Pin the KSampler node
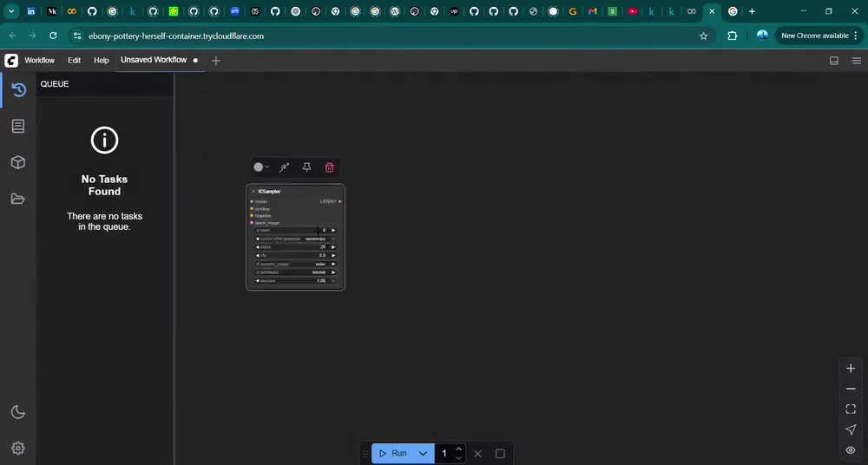 click(306, 167)
